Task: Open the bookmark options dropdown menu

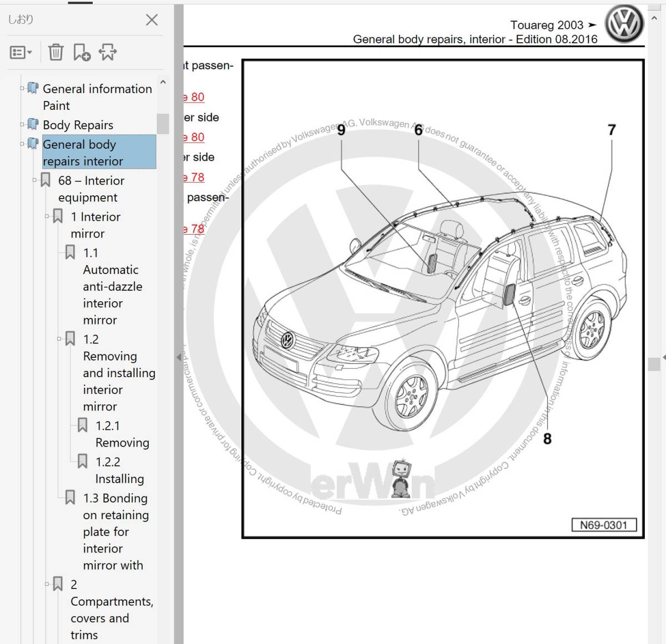Action: point(21,53)
